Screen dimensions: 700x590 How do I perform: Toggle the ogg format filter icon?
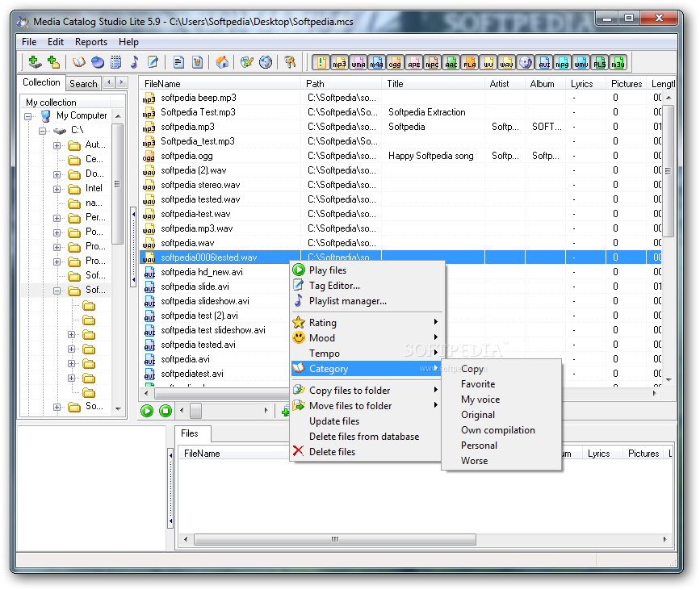click(x=395, y=62)
